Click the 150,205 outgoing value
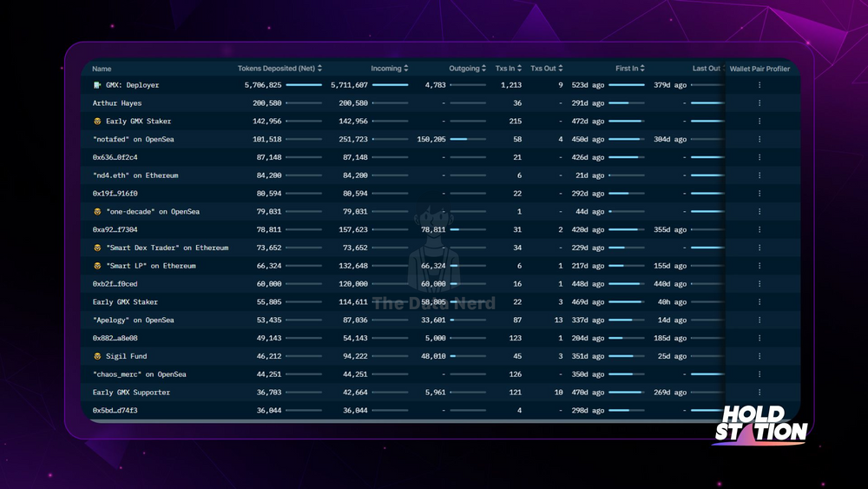The image size is (868, 489). (431, 139)
